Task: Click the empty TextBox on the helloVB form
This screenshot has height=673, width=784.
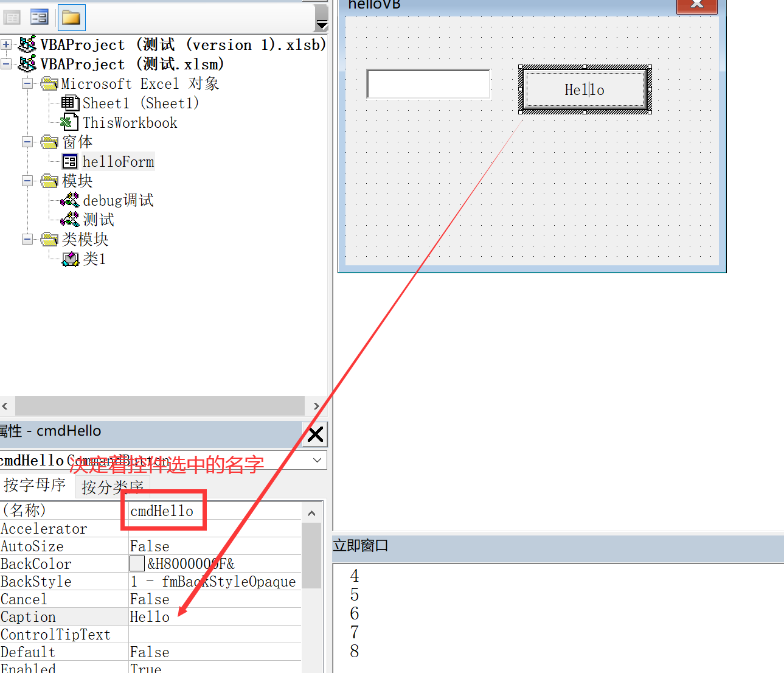Action: pyautogui.click(x=428, y=83)
